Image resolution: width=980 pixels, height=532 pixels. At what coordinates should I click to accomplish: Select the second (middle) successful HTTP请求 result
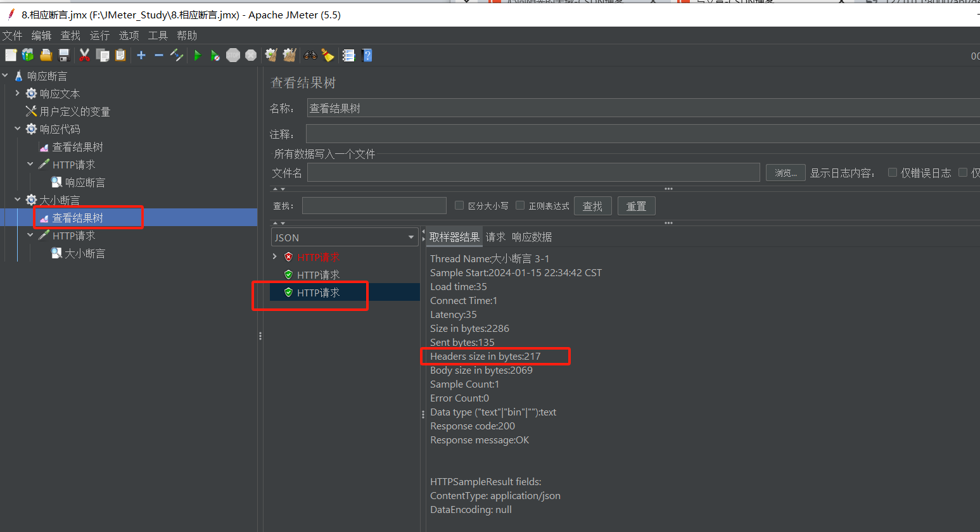(x=318, y=275)
